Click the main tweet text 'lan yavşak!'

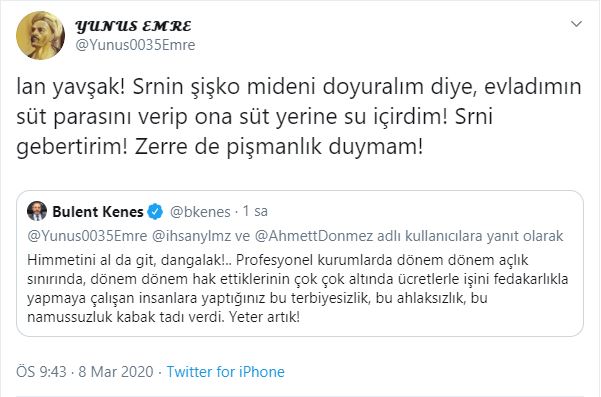(71, 87)
